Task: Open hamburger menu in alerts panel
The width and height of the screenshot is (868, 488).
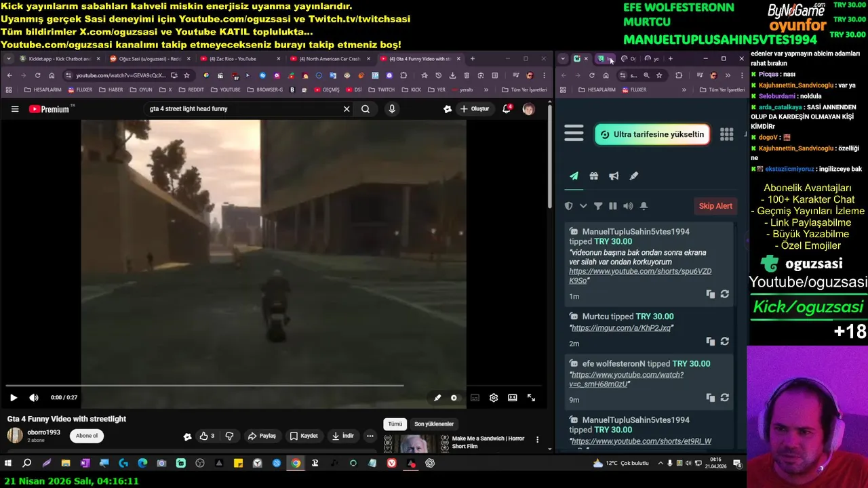Action: [x=574, y=134]
